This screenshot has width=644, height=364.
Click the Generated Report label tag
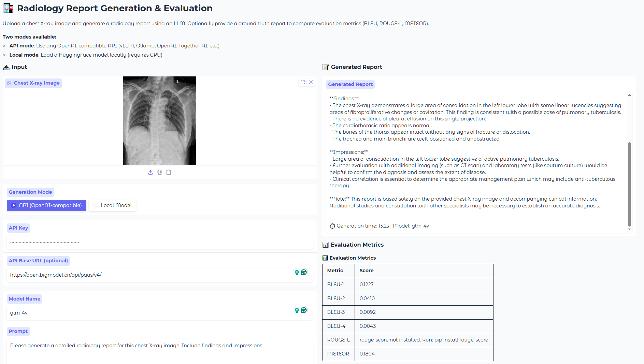point(350,84)
